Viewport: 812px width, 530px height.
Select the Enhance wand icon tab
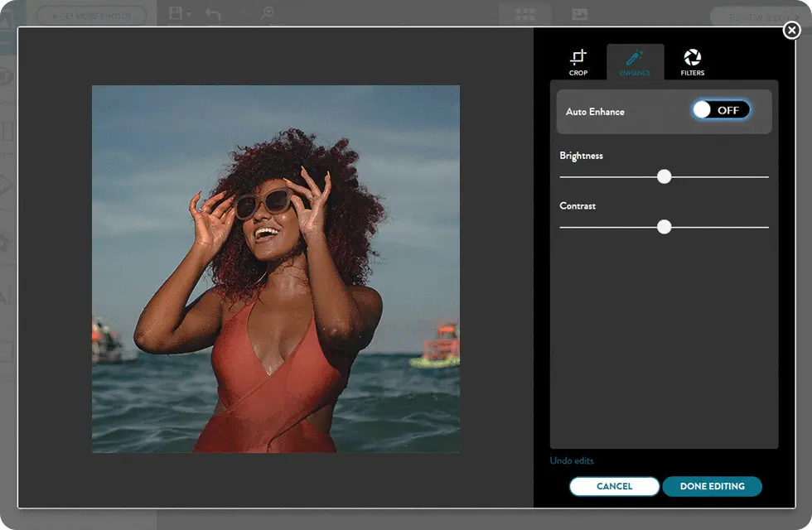click(635, 62)
